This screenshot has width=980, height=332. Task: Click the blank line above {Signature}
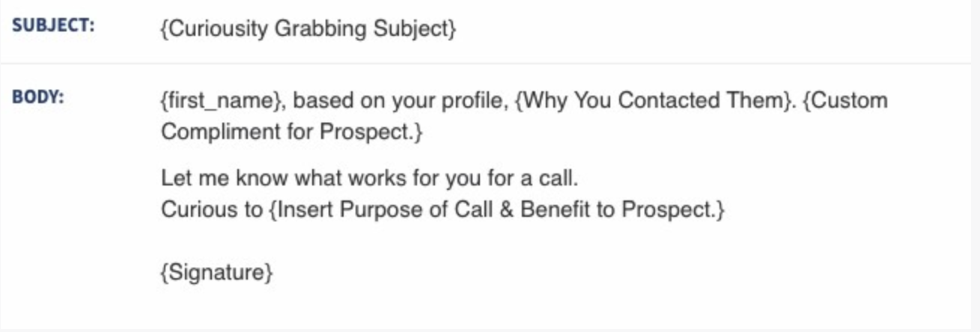tap(449, 241)
